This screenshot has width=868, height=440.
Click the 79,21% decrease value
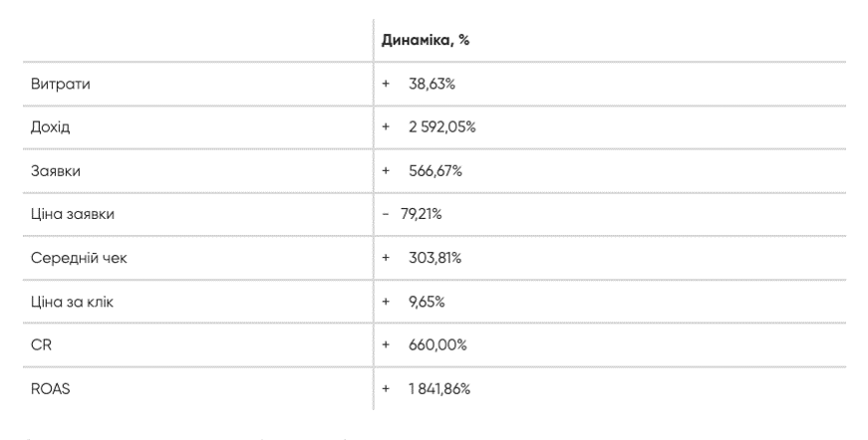(x=422, y=214)
